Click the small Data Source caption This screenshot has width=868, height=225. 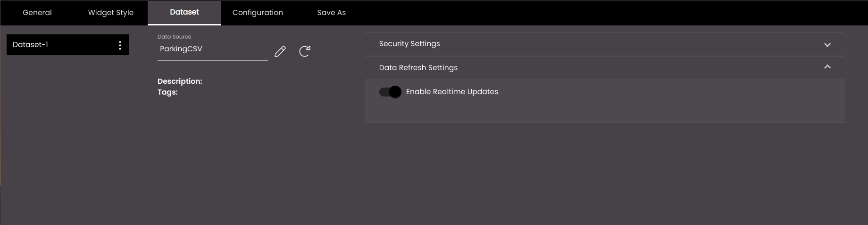pos(175,37)
